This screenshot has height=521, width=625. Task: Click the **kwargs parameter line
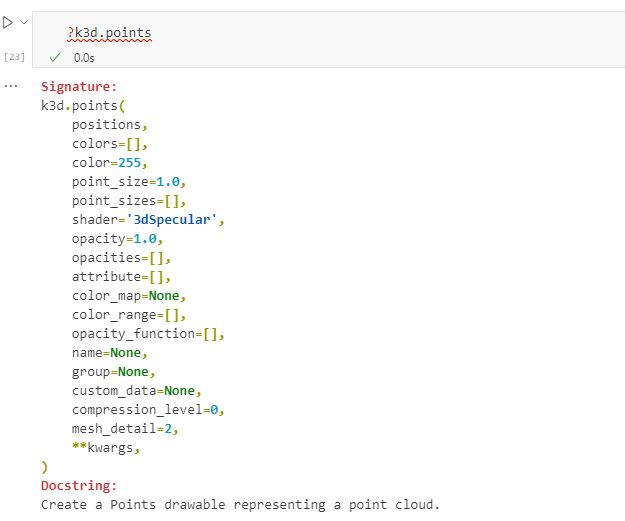[106, 448]
